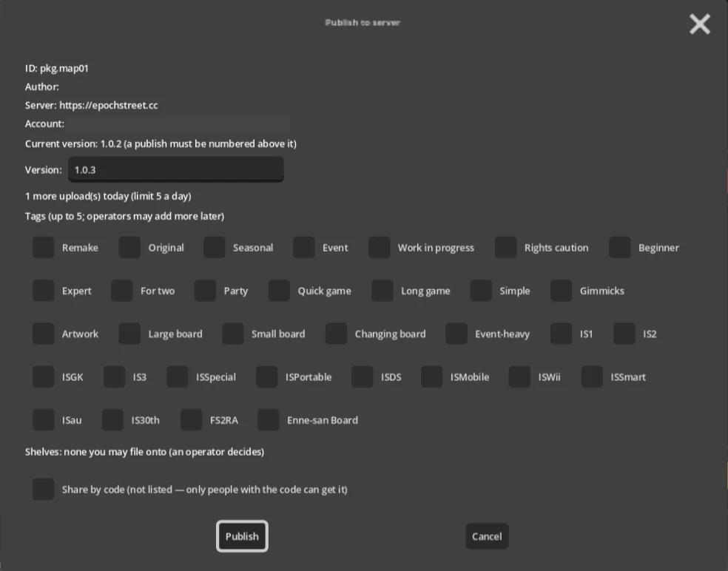Enable the ISSmart tag

(x=592, y=377)
